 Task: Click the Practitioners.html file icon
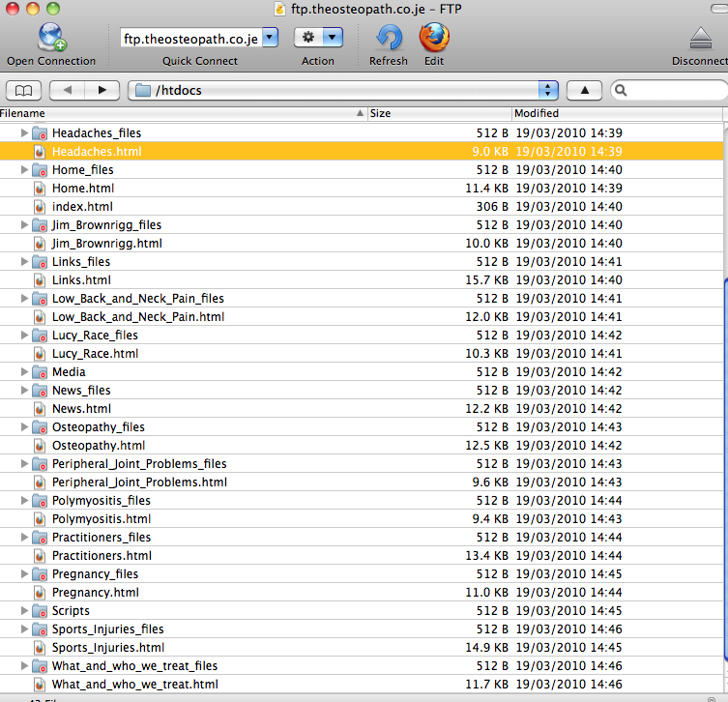tap(40, 555)
